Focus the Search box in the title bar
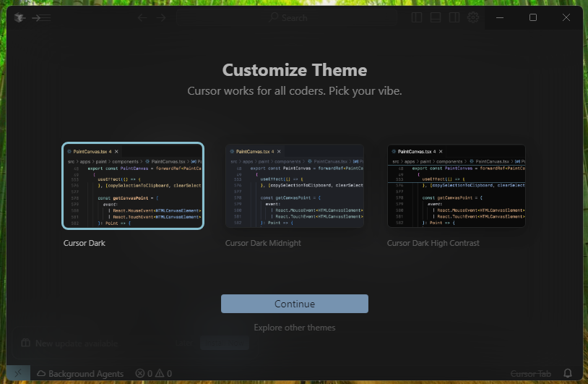 pos(287,17)
